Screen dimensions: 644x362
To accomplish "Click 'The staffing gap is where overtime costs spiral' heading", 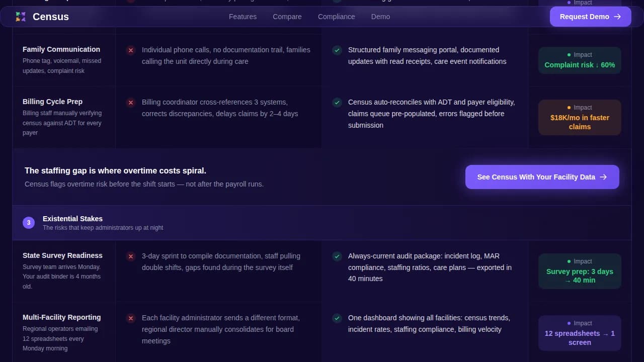I will [115, 170].
